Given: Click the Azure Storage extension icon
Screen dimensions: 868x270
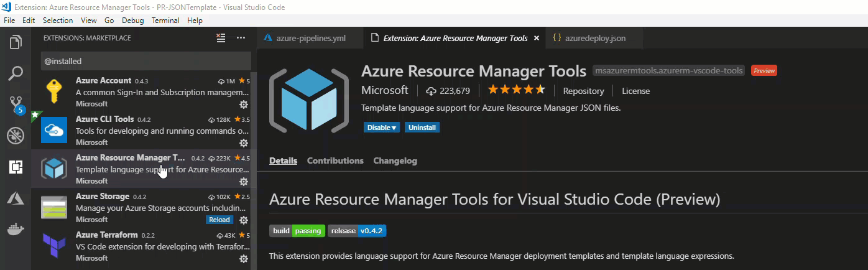Looking at the screenshot, I should (x=53, y=207).
